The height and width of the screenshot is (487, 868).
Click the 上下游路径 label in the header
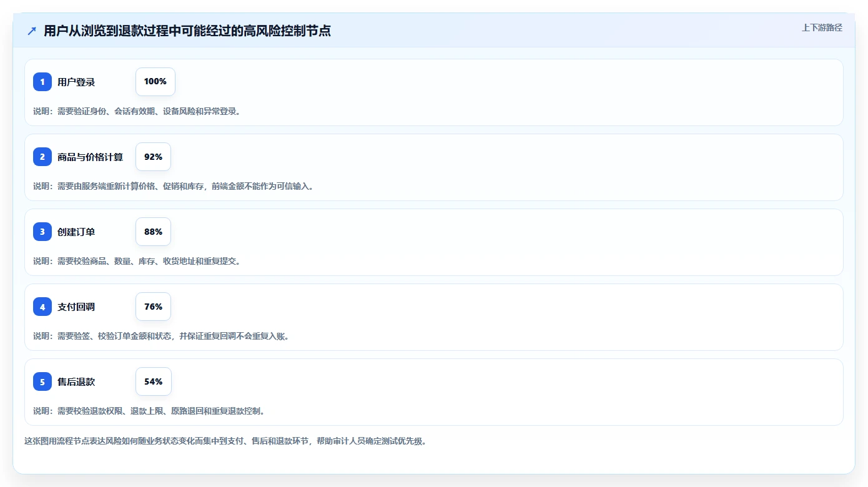822,27
